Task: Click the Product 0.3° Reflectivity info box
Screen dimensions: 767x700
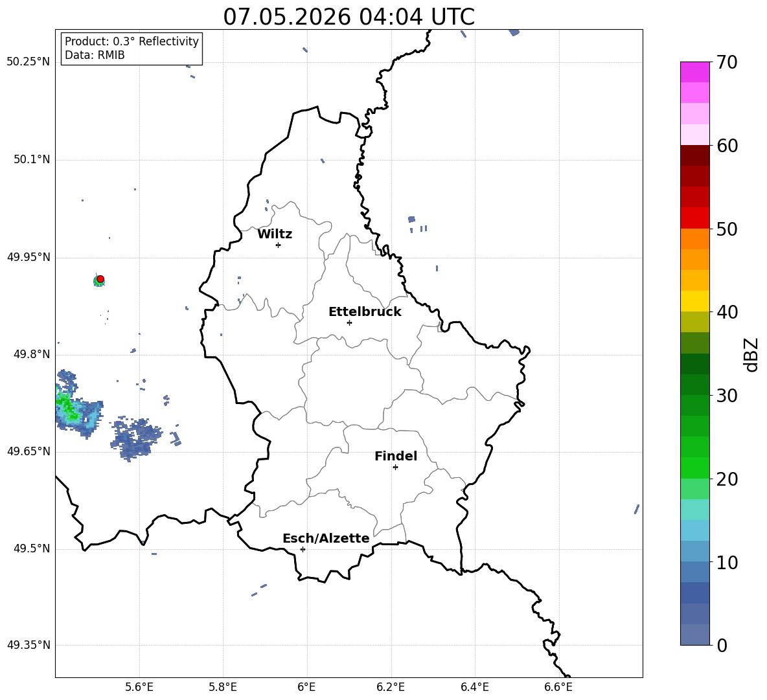Action: pos(132,48)
